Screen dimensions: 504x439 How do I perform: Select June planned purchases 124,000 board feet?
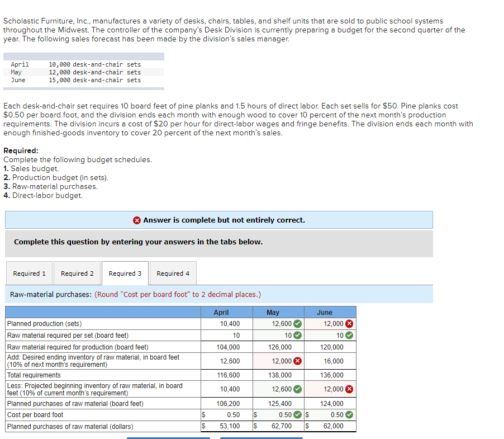pyautogui.click(x=332, y=403)
